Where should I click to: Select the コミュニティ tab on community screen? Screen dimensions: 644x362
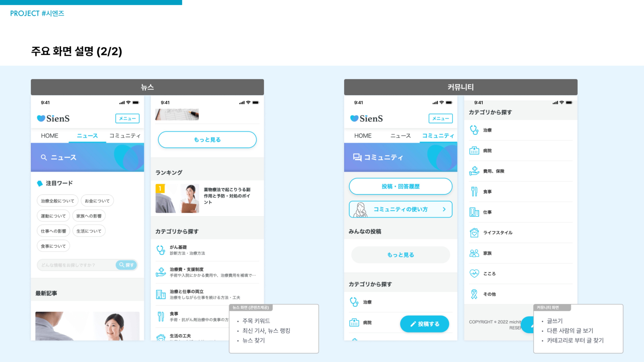[x=438, y=136]
